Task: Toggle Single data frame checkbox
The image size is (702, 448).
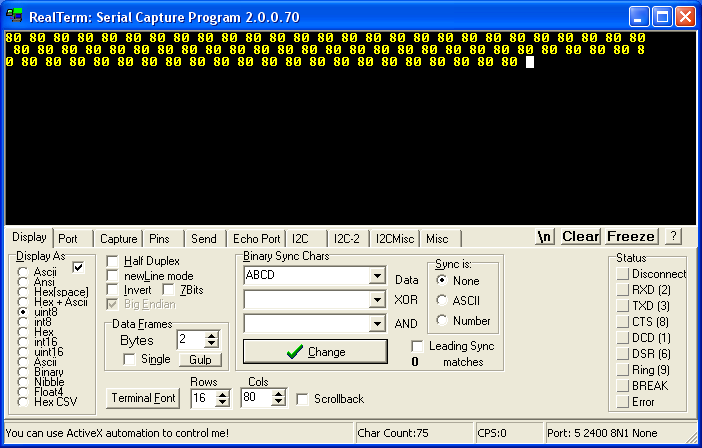Action: tap(129, 359)
